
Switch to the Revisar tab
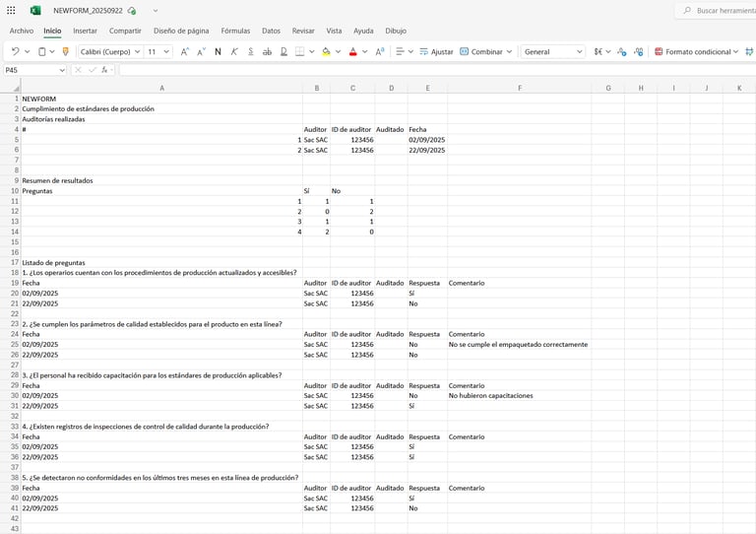303,31
